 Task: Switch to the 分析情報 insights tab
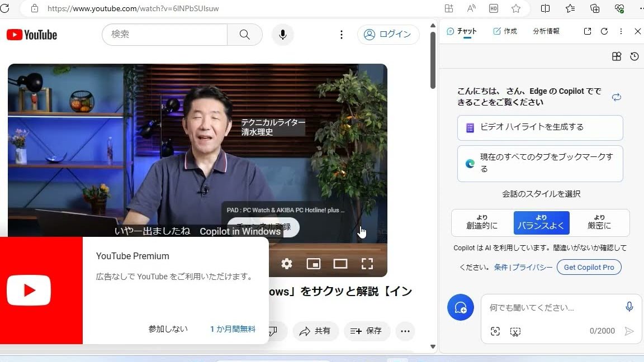click(546, 31)
